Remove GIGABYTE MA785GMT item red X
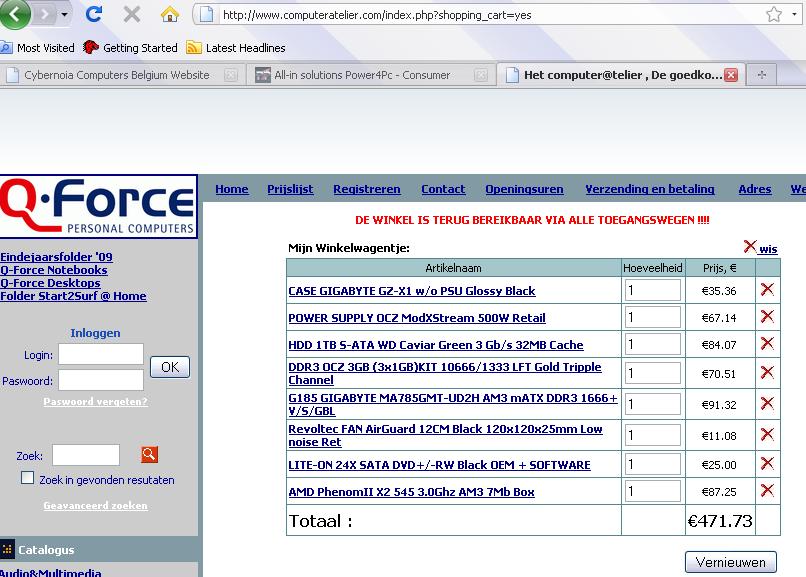The height and width of the screenshot is (577, 806). pos(767,403)
